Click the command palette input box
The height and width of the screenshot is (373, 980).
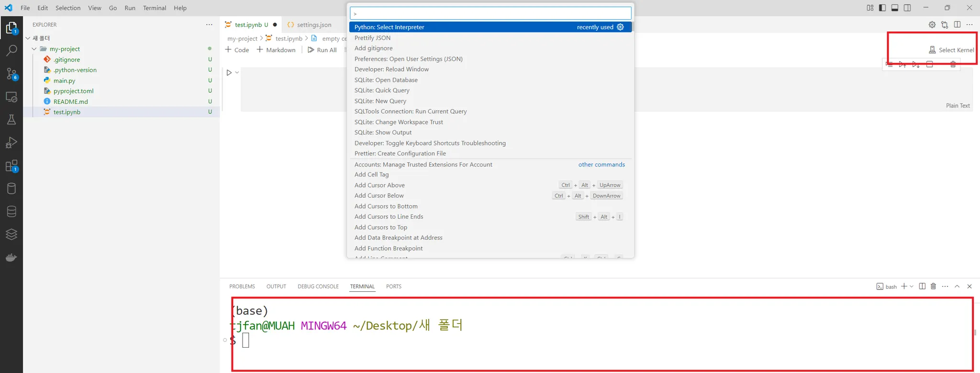coord(490,13)
